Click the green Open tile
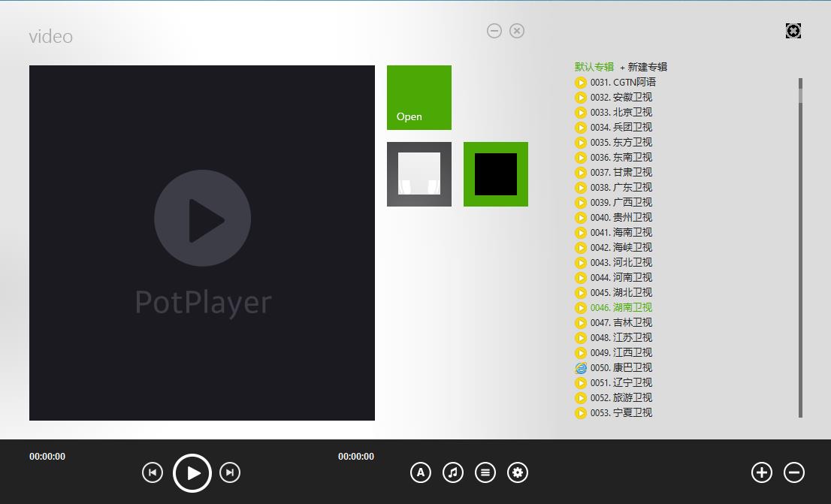Image resolution: width=831 pixels, height=504 pixels. tap(419, 98)
